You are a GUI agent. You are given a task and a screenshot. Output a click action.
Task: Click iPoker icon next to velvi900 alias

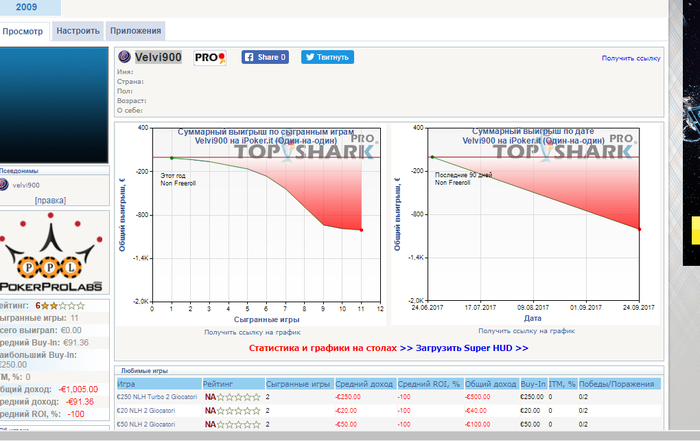coord(4,185)
